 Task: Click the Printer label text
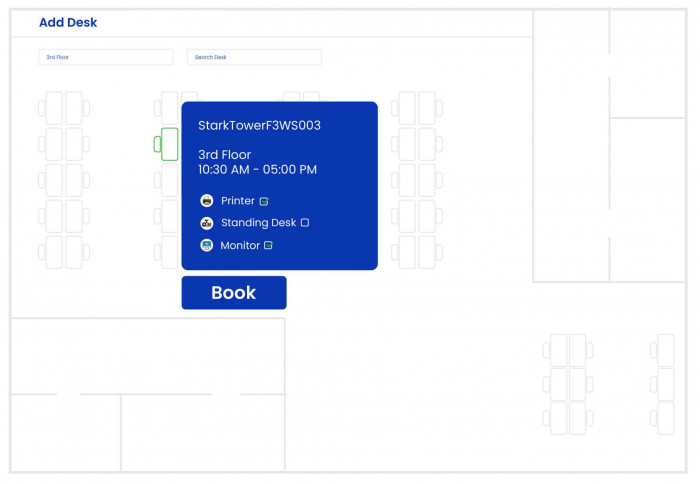(x=238, y=200)
